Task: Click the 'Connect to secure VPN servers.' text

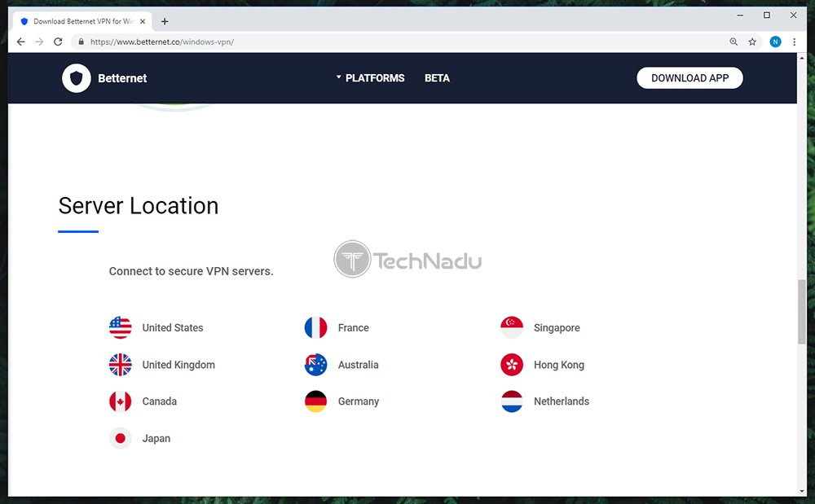Action: click(x=191, y=271)
